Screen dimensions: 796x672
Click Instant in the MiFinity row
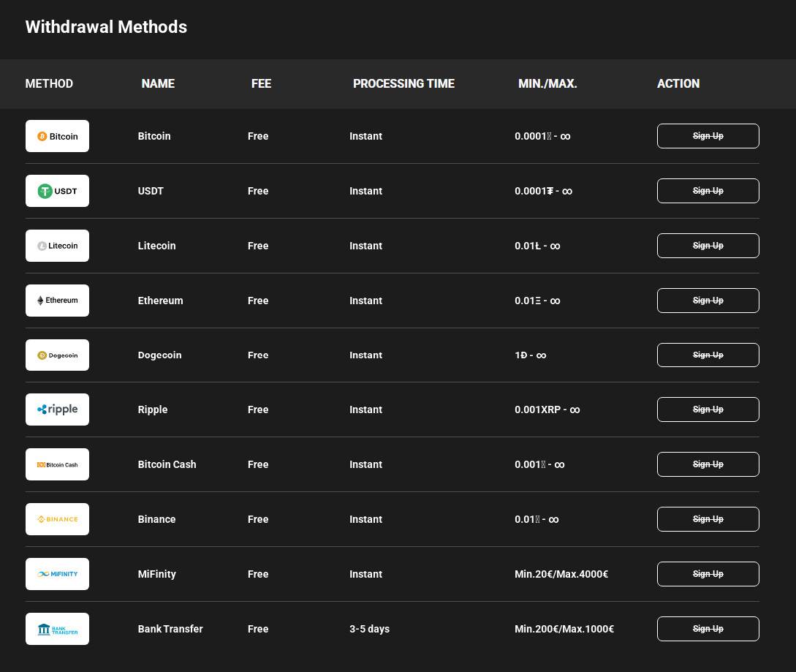365,574
